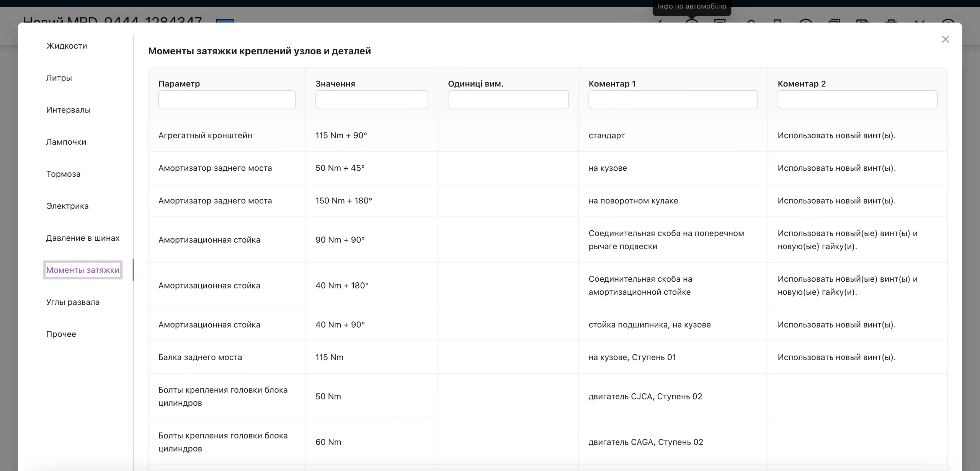Image resolution: width=980 pixels, height=471 pixels.
Task: Click comment 'на поворотном кулаке'
Action: pyautogui.click(x=633, y=200)
